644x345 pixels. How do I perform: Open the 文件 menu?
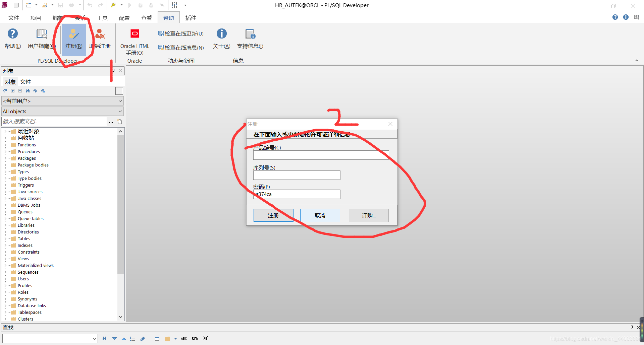coord(14,18)
